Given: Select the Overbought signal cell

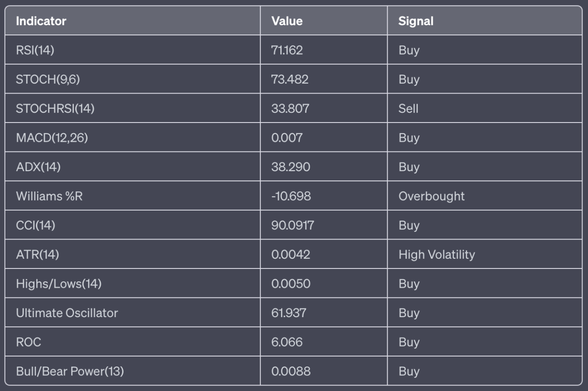Looking at the screenshot, I should pyautogui.click(x=431, y=196).
